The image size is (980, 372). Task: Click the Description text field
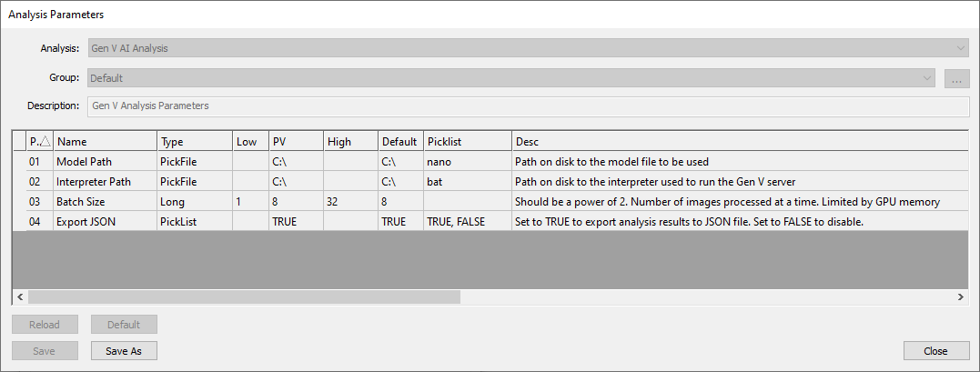click(x=528, y=106)
